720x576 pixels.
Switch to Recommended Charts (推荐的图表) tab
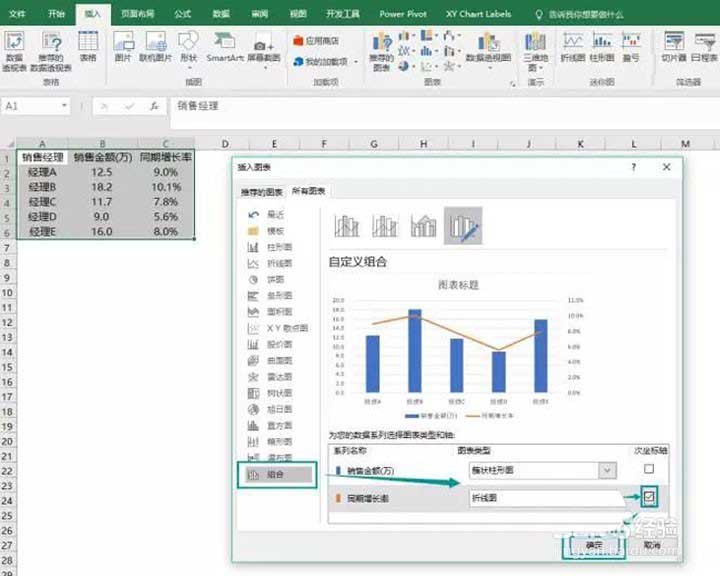262,192
